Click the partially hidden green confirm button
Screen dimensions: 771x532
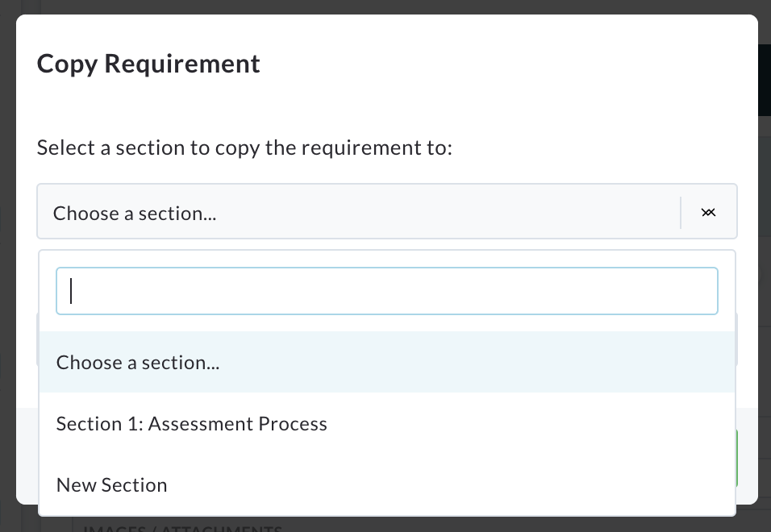736,458
